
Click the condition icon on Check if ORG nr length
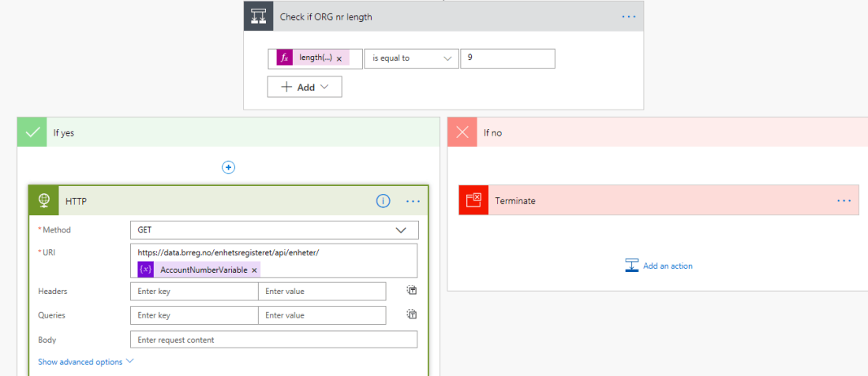tap(258, 17)
